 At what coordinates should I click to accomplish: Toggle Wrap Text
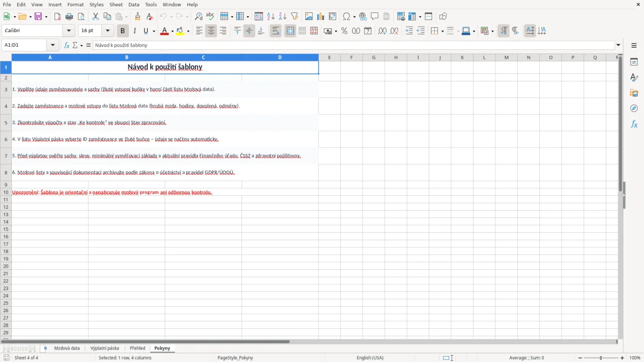[x=275, y=31]
